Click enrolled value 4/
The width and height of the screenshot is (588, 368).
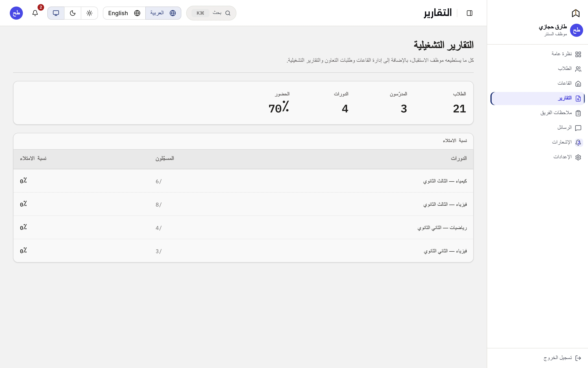[x=158, y=228]
